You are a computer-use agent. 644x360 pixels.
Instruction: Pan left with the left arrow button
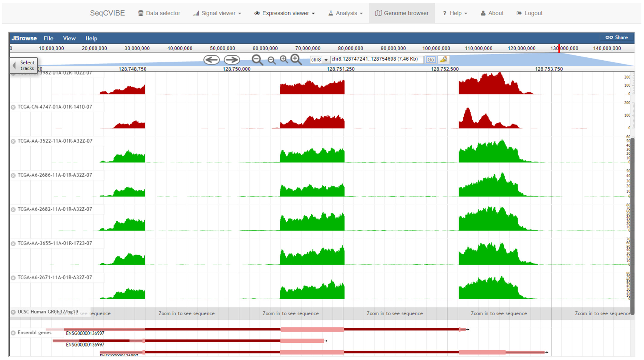point(211,60)
